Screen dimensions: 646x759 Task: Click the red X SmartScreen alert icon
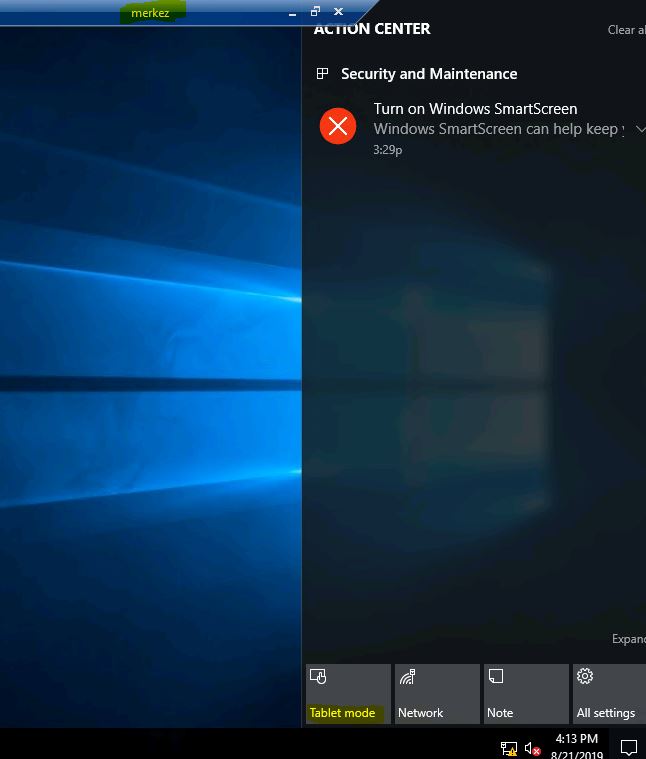click(x=338, y=126)
